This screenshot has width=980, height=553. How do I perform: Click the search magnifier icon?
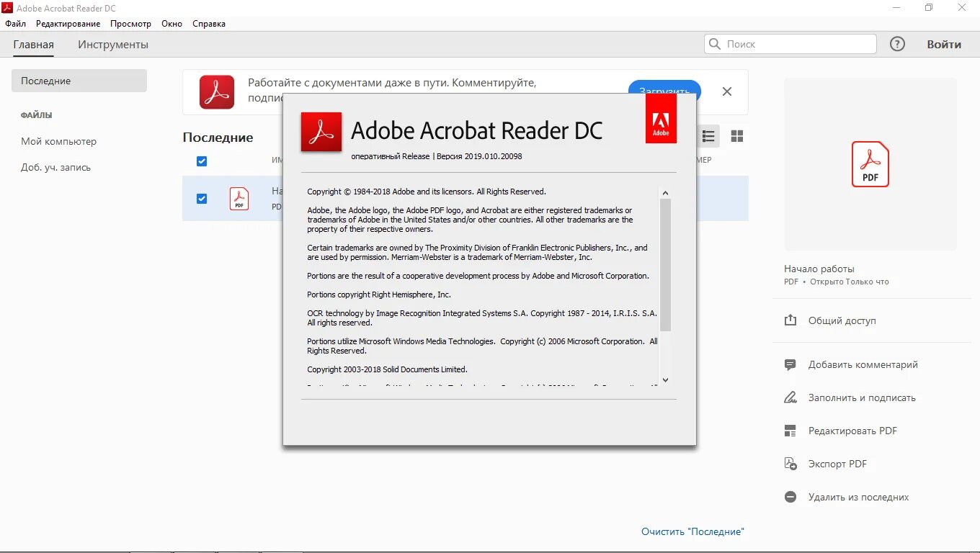[715, 44]
